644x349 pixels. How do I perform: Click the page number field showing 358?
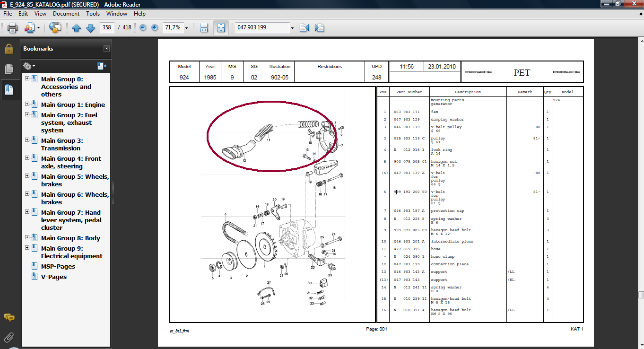point(106,27)
